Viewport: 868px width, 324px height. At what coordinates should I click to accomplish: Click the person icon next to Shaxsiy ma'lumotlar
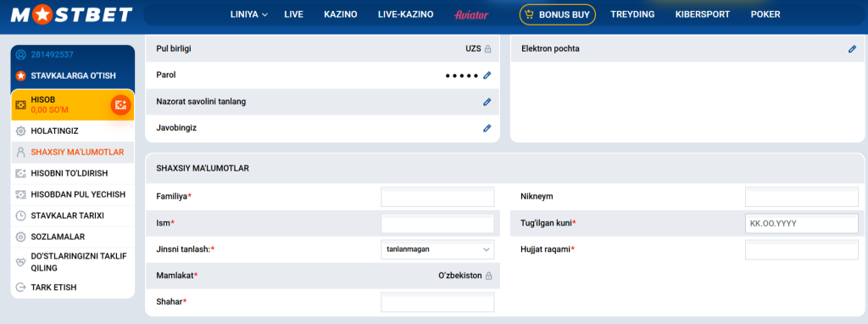[x=21, y=153]
